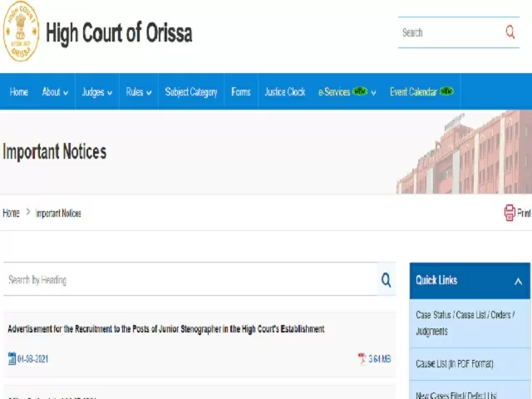
Task: Click the blue magnifier beside Search by Heading
Action: point(386,280)
